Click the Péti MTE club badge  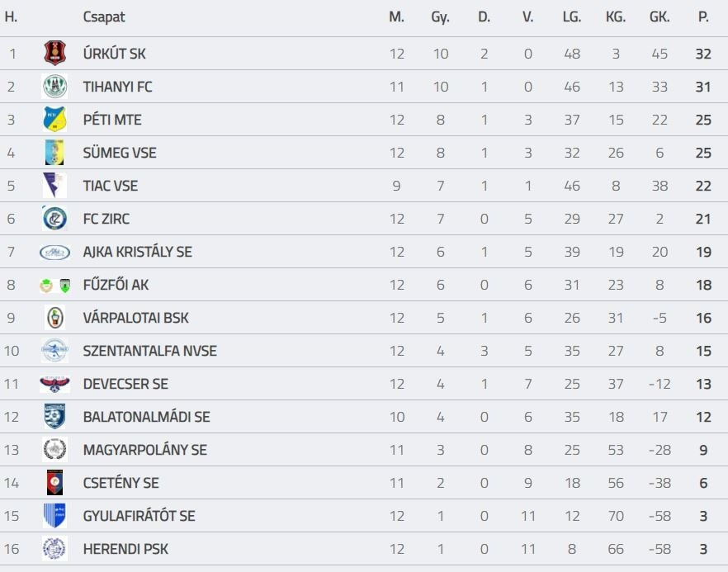[x=54, y=120]
